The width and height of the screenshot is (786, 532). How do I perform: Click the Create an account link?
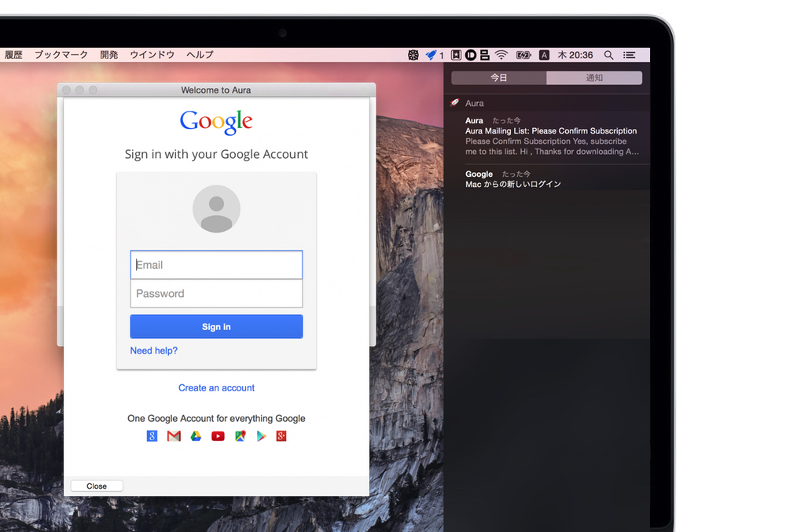click(x=217, y=387)
